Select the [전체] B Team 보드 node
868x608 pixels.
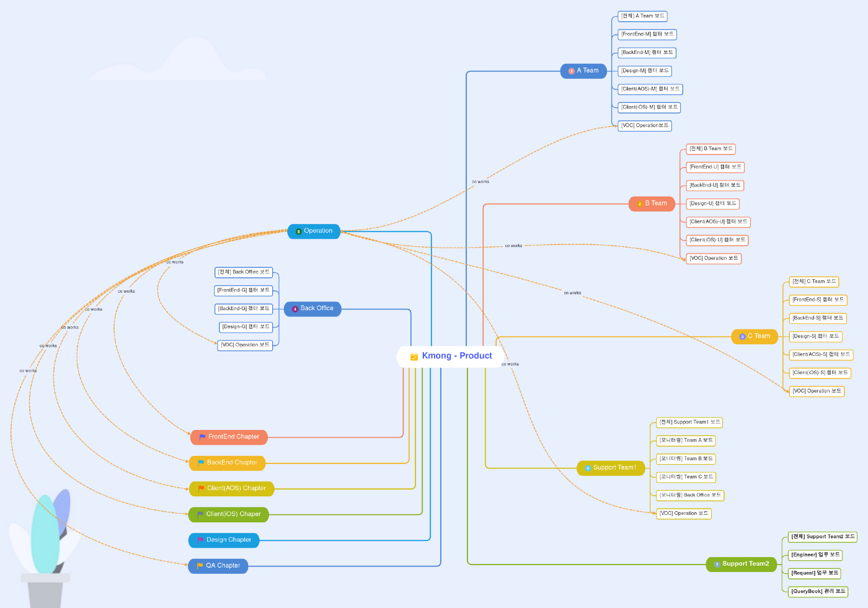(711, 149)
